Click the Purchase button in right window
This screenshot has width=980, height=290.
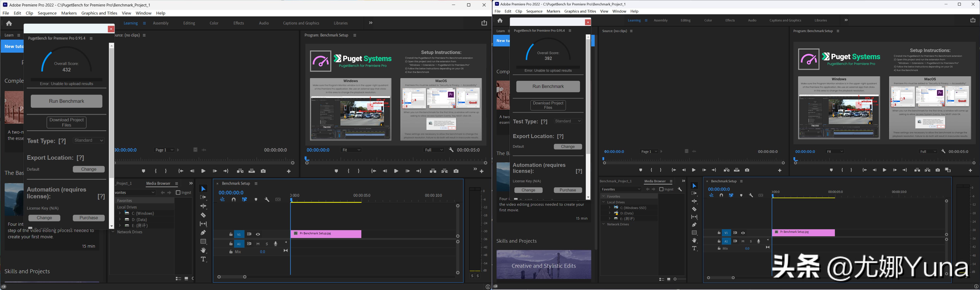tap(568, 190)
